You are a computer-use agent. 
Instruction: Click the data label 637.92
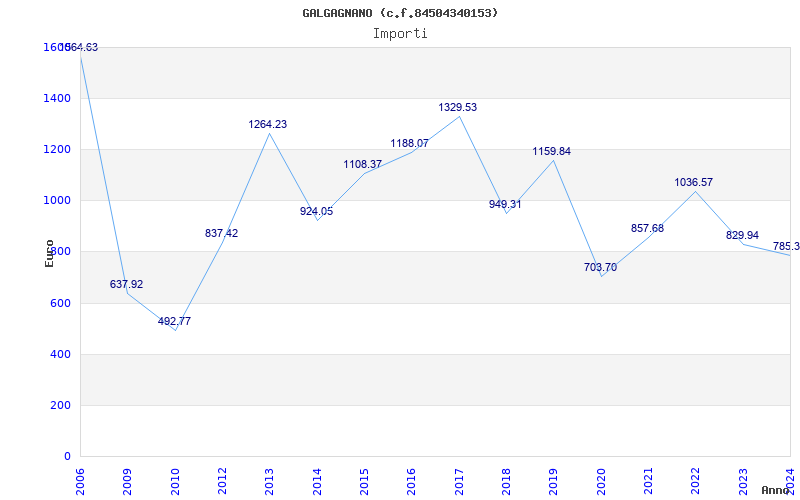point(127,284)
